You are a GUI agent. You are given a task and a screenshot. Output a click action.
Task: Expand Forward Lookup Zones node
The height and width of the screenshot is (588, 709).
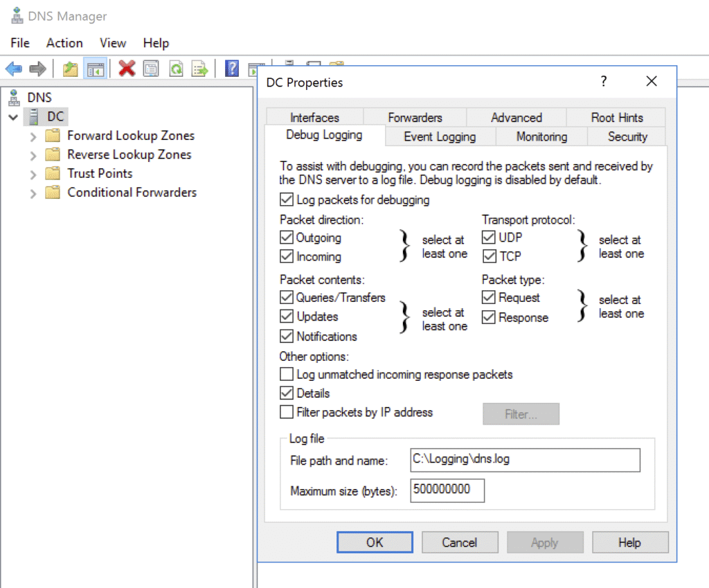tap(33, 136)
